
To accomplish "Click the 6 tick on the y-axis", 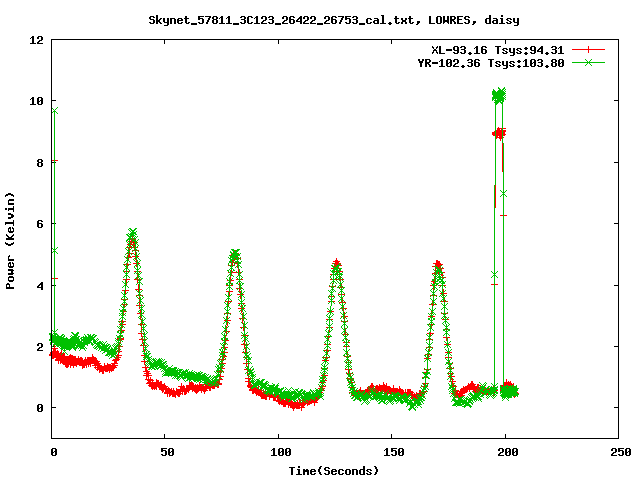I will pyautogui.click(x=38, y=224).
